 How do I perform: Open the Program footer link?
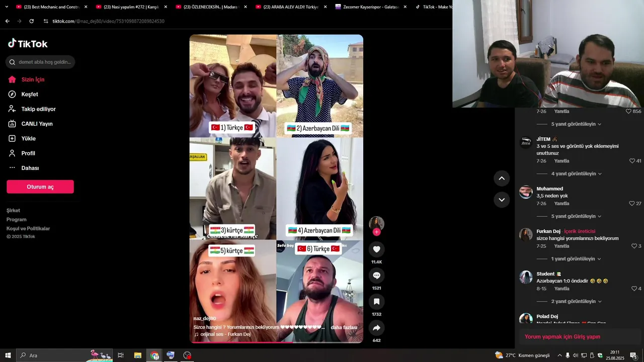17,220
